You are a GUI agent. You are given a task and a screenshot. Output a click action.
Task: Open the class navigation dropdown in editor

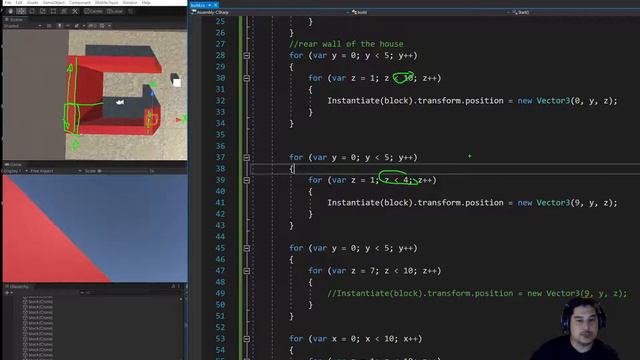click(430, 12)
